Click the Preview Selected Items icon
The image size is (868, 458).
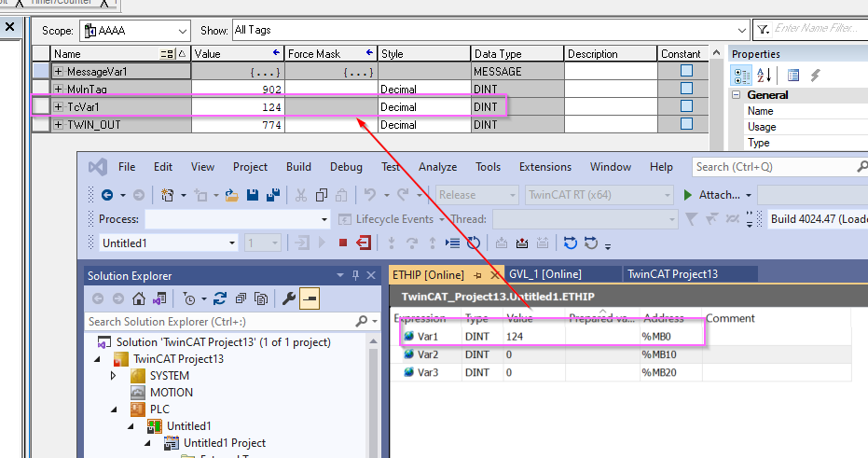click(310, 298)
